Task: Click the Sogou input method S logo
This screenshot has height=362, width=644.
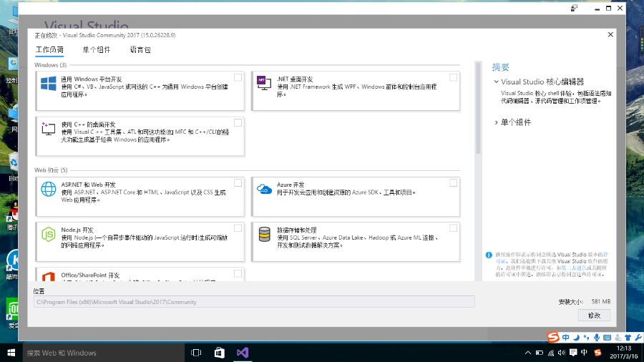Action: tap(553, 338)
